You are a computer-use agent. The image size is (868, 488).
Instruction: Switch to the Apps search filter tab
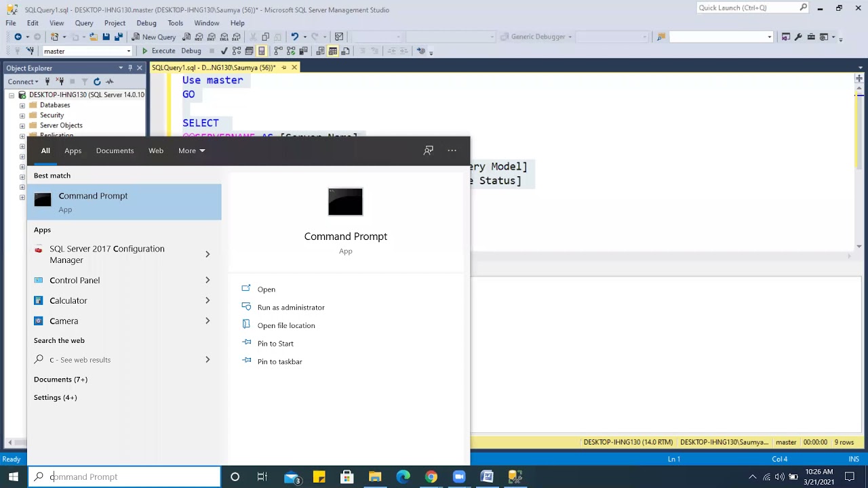click(73, 150)
